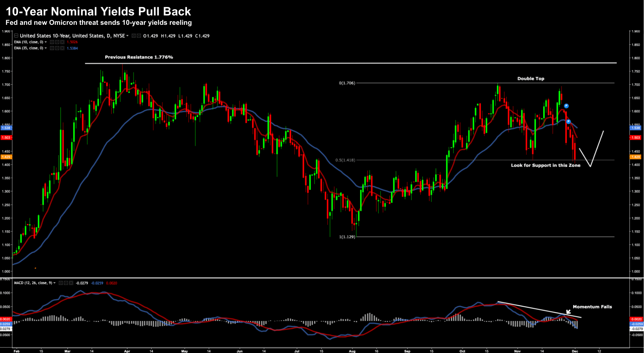Screen dimensions: 644x353
Task: Open EMA (10, close, 0) dropdown arrow
Action: (46, 42)
